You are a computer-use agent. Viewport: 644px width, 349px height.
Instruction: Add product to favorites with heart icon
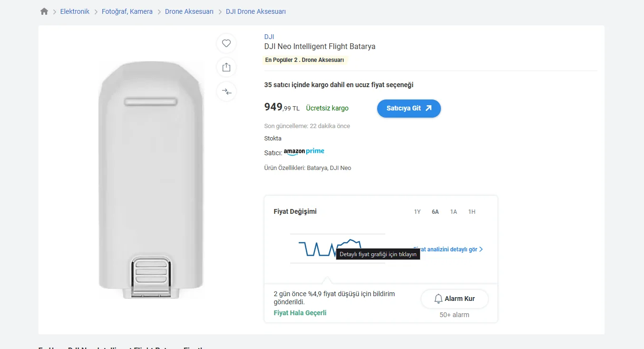(226, 43)
